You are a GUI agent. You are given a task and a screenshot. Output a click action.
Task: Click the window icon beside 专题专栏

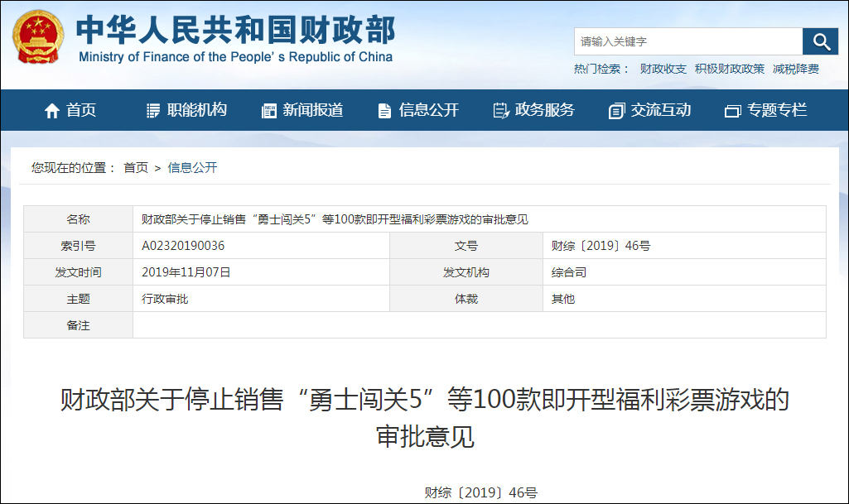pos(732,111)
